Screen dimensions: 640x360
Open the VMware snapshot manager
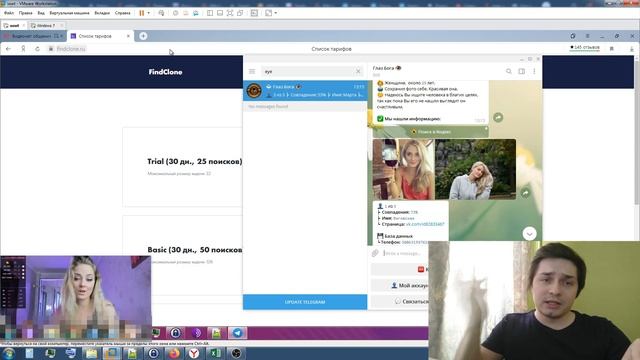point(196,13)
